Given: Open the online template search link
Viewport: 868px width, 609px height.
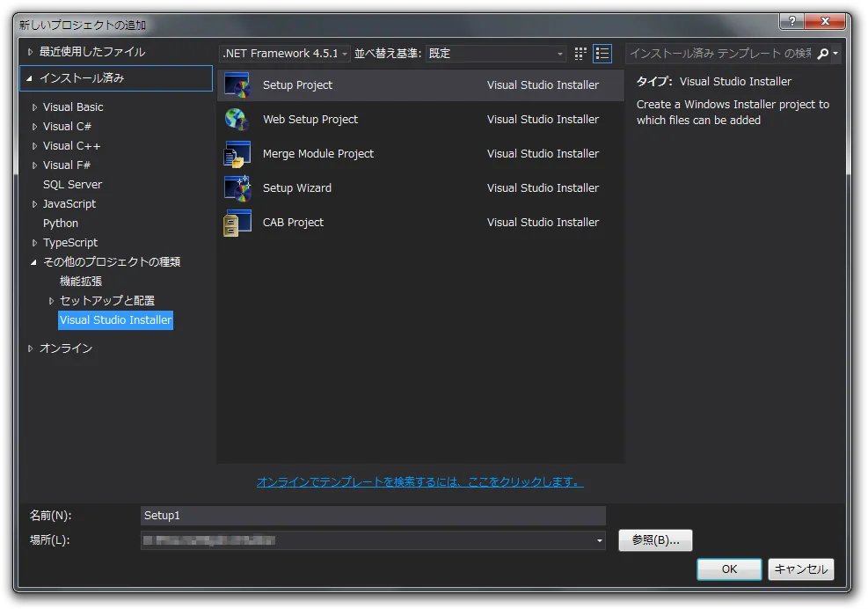Looking at the screenshot, I should [419, 482].
